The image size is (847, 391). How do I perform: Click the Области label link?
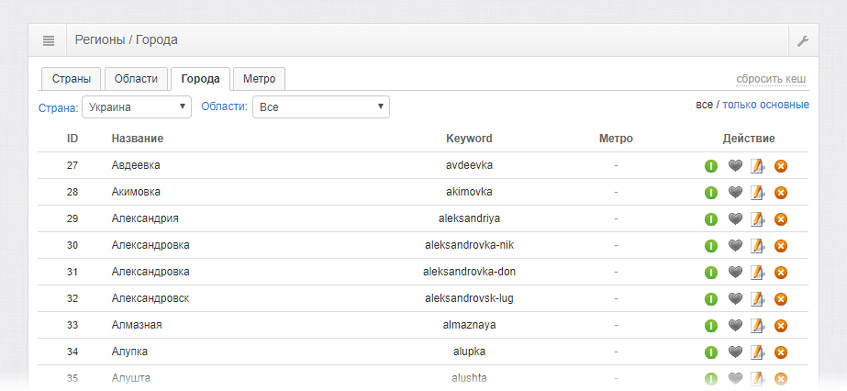pos(225,106)
